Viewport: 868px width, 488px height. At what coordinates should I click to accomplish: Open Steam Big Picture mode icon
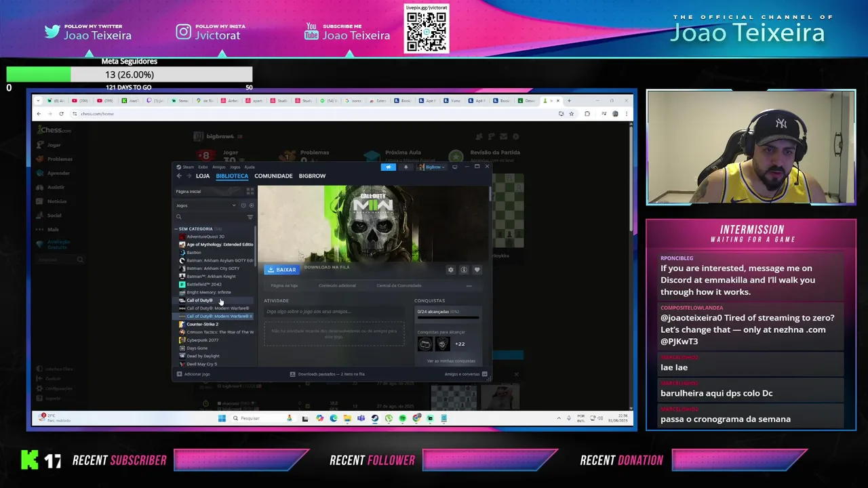tap(454, 167)
